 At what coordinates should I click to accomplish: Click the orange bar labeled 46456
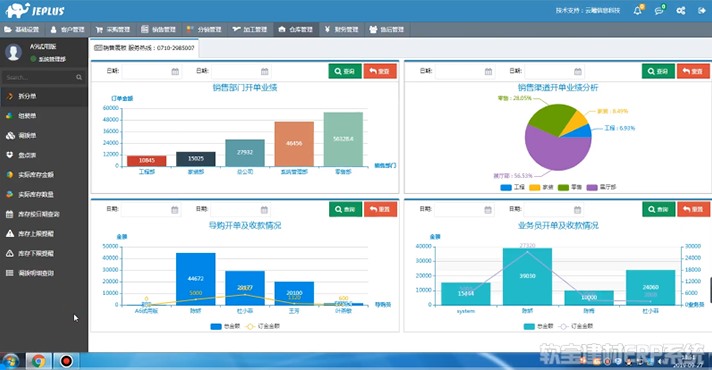pos(294,144)
